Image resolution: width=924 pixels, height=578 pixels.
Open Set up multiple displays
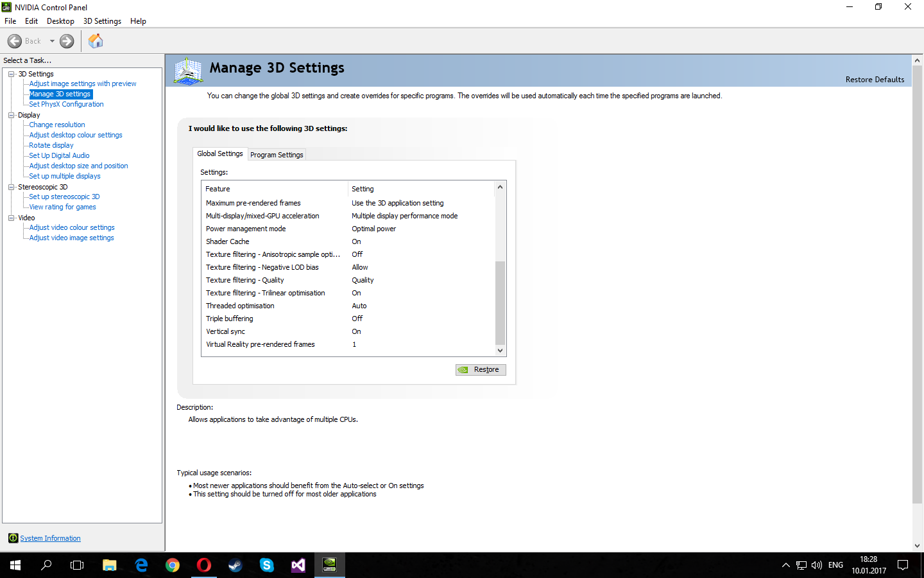click(65, 176)
